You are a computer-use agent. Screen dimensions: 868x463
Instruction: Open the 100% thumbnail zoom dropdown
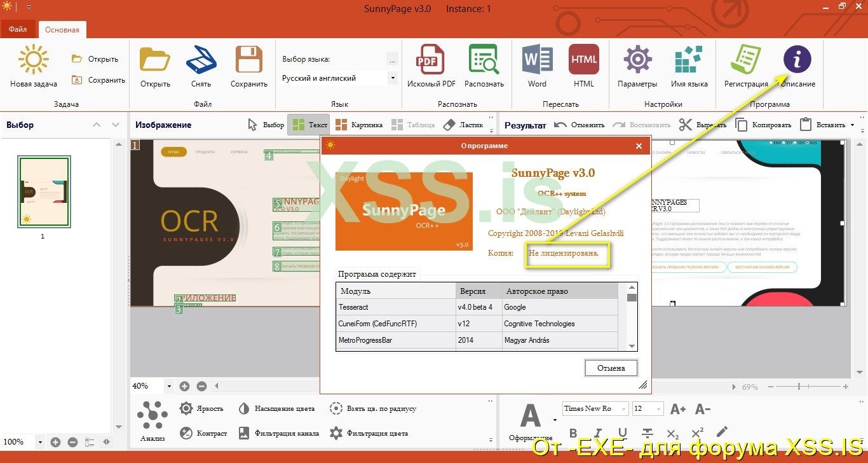pos(40,442)
